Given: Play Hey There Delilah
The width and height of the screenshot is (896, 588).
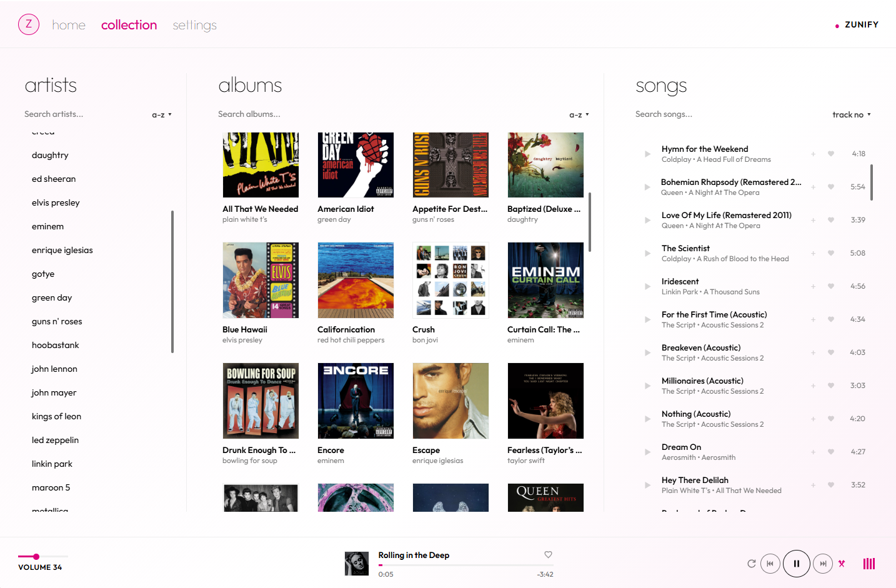Looking at the screenshot, I should click(647, 485).
